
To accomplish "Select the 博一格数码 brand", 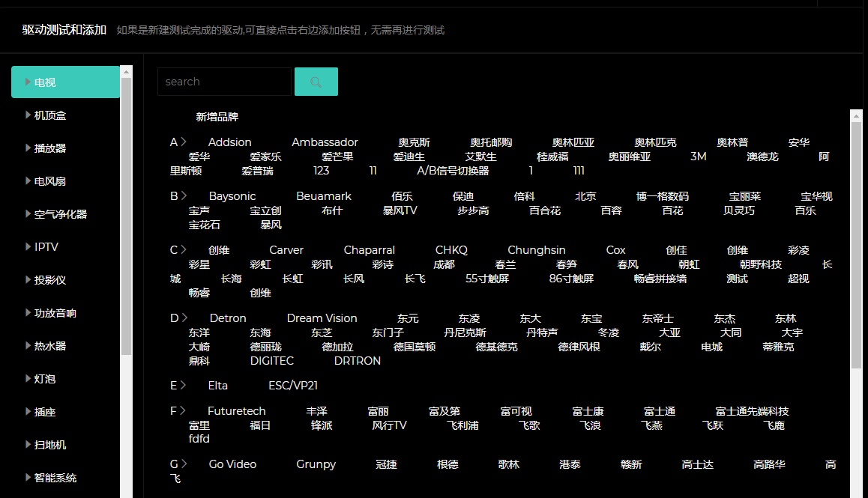I will click(663, 196).
